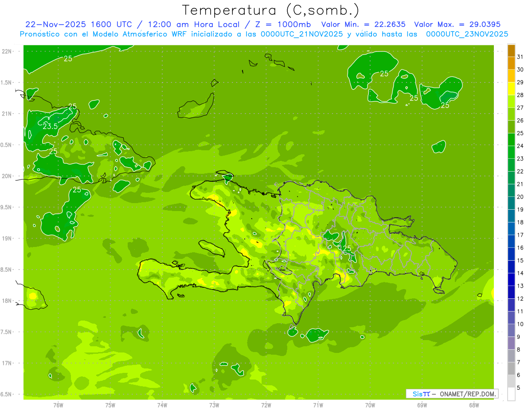Click the '76W' longitude axis label
The width and height of the screenshot is (532, 411).
click(58, 405)
